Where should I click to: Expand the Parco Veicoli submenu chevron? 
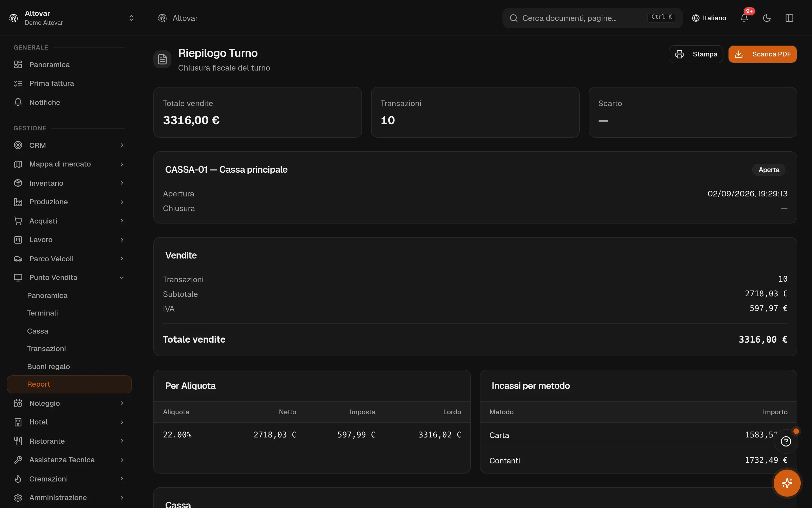(x=122, y=259)
